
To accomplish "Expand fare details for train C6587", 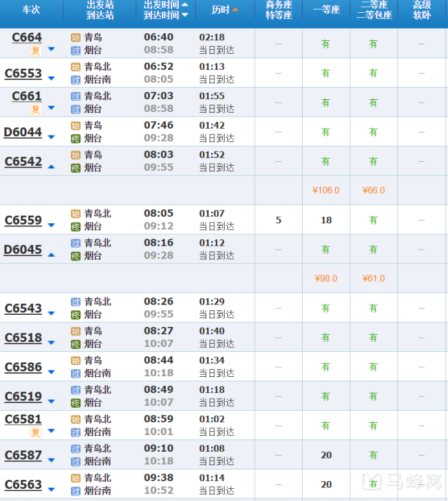I will tap(51, 461).
